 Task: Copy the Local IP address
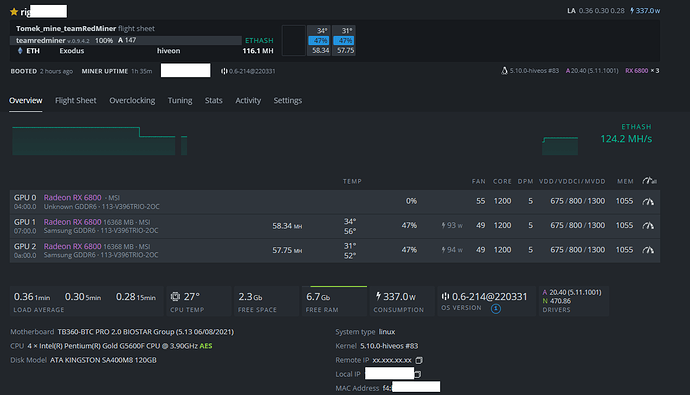tap(418, 374)
